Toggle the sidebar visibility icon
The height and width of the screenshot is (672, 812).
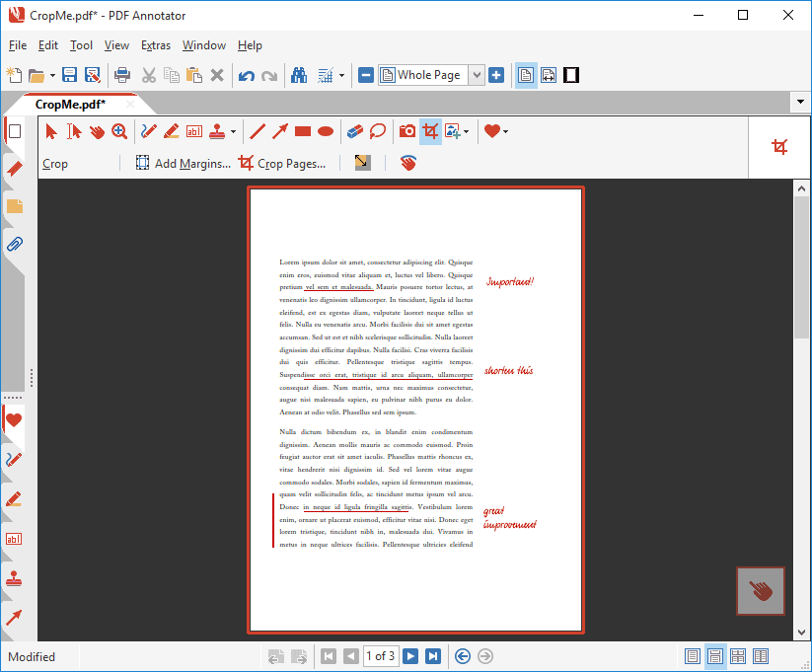click(570, 75)
